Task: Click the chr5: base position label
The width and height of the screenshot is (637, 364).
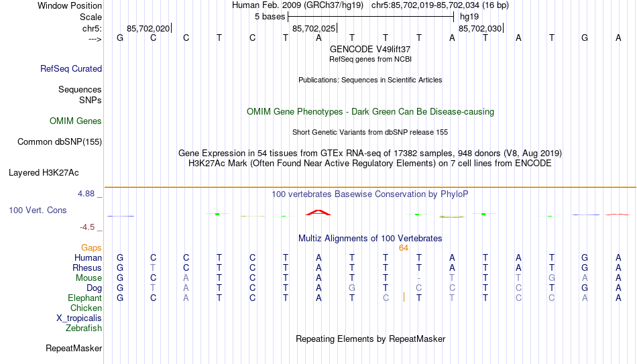Action: tap(93, 28)
